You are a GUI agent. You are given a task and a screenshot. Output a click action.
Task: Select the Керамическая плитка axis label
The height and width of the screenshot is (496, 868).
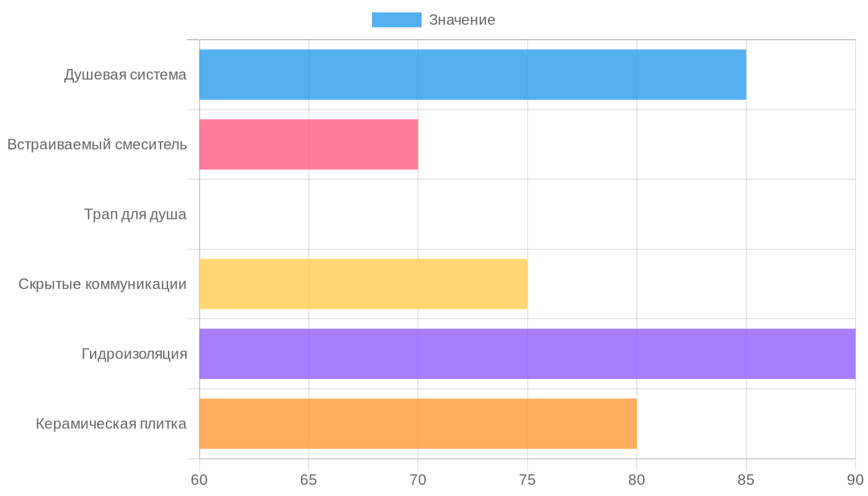111,424
